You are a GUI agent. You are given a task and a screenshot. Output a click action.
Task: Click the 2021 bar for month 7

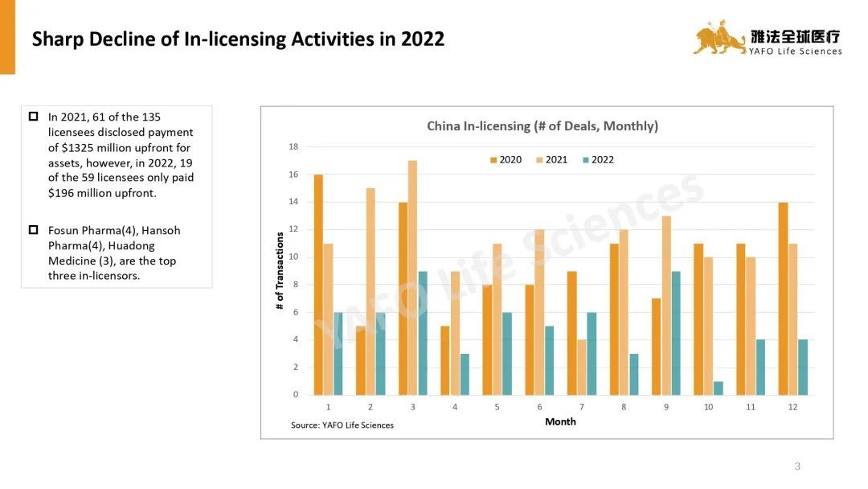(x=582, y=368)
